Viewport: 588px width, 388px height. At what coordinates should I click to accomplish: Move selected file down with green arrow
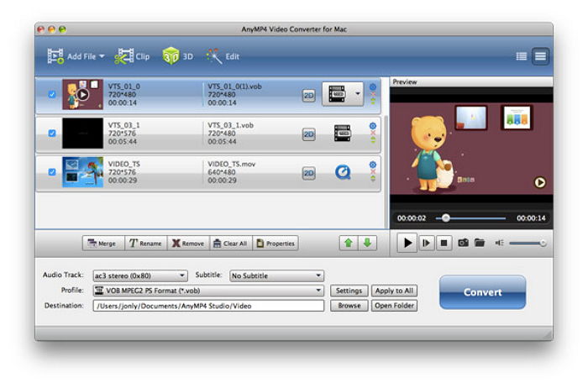[x=366, y=243]
